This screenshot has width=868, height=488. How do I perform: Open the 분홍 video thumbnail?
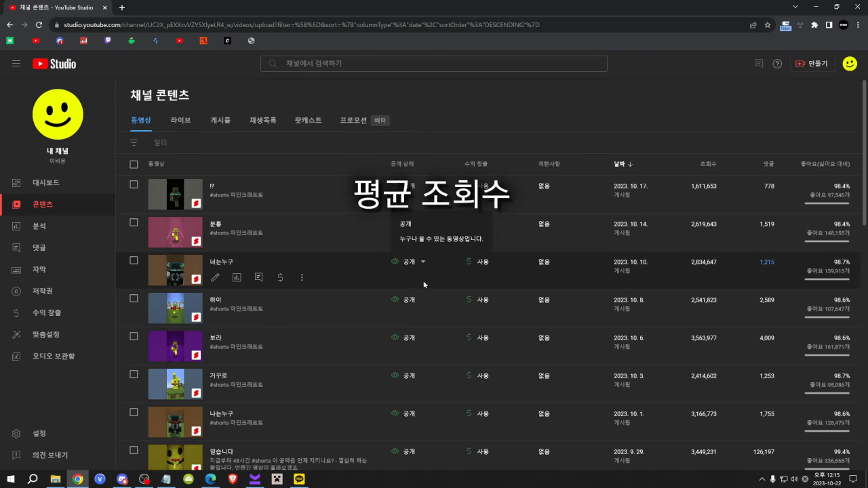coord(175,232)
